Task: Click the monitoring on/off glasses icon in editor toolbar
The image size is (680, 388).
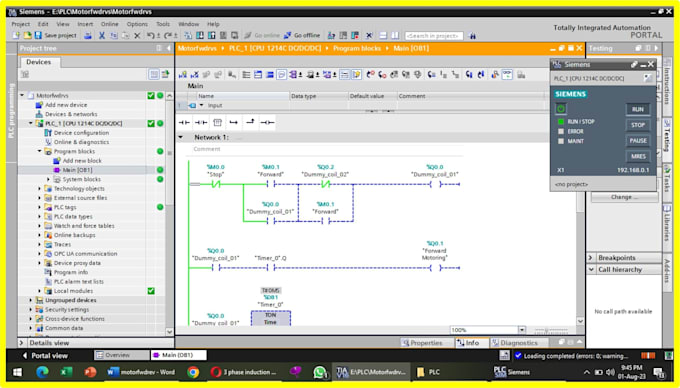Action: [x=507, y=75]
